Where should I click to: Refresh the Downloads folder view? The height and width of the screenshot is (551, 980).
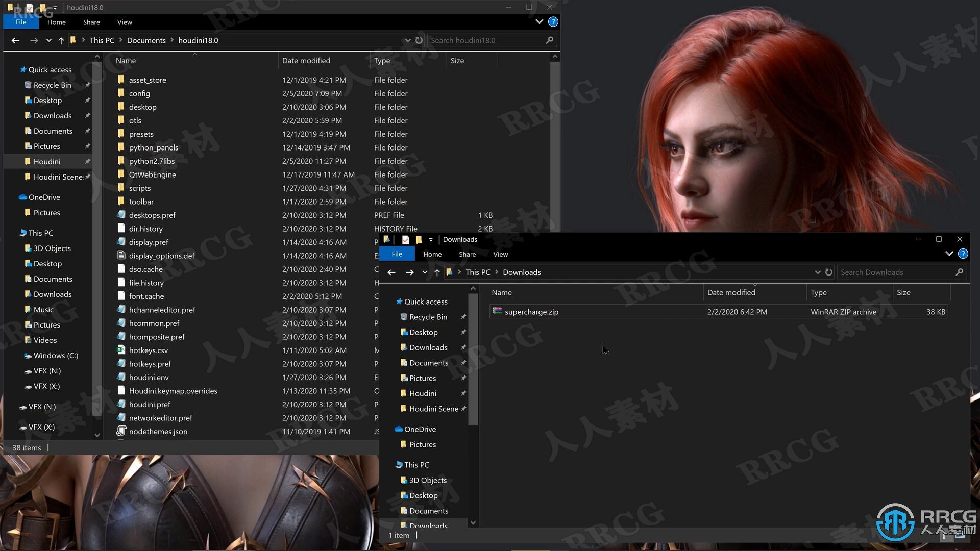[x=829, y=272]
